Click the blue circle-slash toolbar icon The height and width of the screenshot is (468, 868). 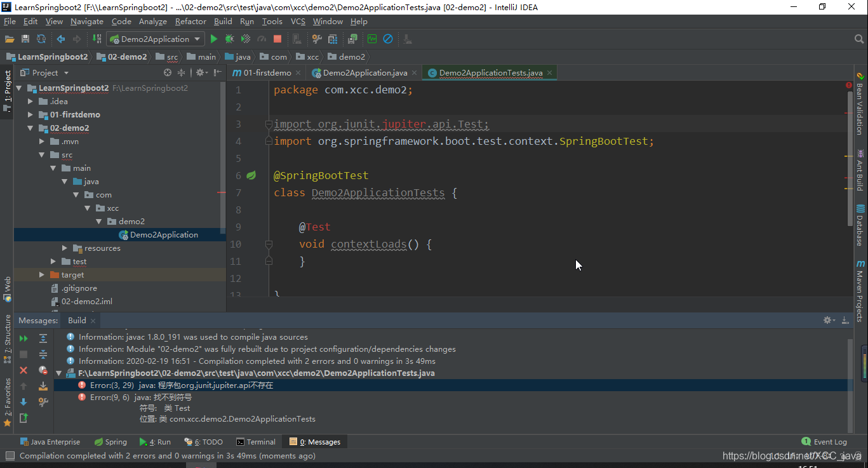coord(387,39)
